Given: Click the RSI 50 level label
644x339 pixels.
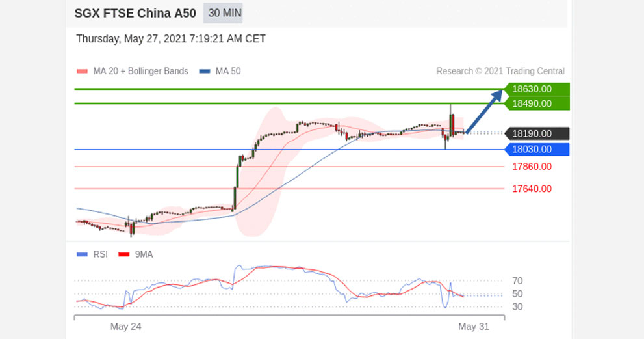Looking at the screenshot, I should tap(517, 293).
